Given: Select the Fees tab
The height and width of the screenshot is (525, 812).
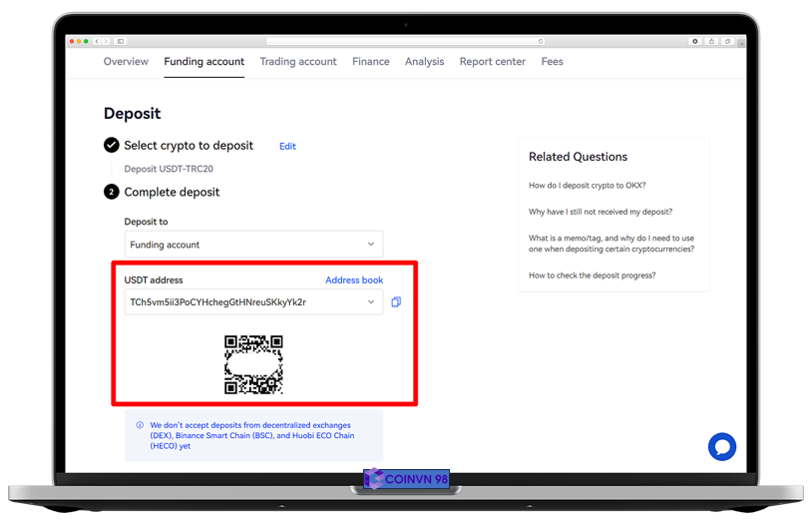Looking at the screenshot, I should [x=552, y=62].
